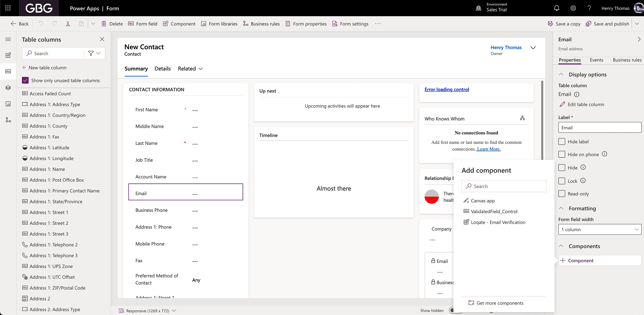Switch to the Events tab
Screen dimensions: 644x315
[x=596, y=60]
